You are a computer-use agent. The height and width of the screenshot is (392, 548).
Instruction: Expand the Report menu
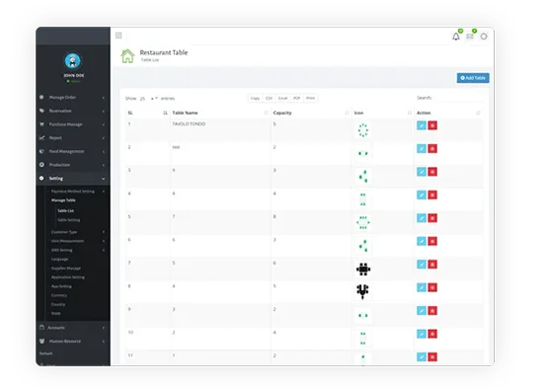[x=73, y=138]
